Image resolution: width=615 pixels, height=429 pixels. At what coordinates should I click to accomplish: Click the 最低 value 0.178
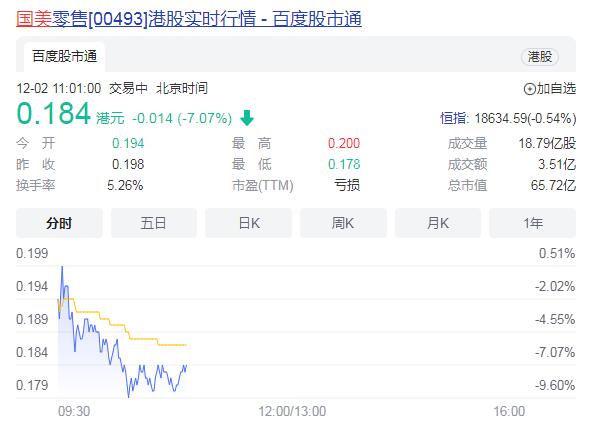coord(344,164)
